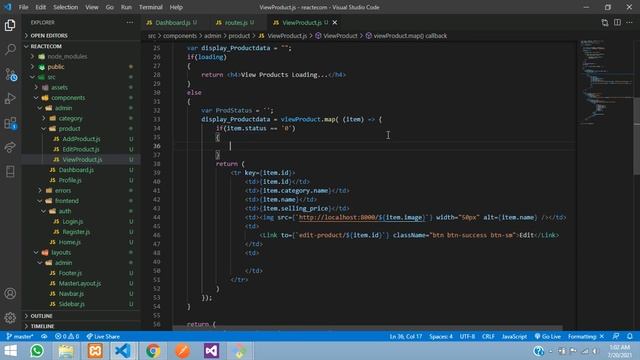Synchronize changes in status bar
This screenshot has width=640, height=360.
point(44,336)
